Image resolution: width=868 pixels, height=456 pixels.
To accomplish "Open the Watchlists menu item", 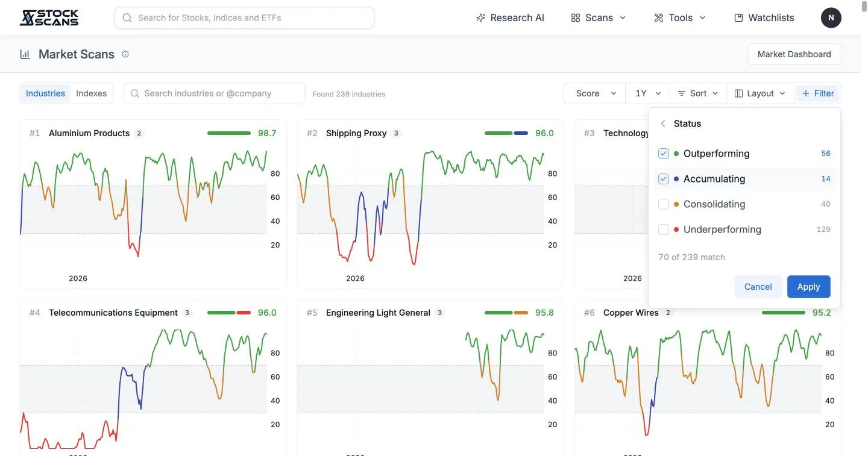I will click(764, 18).
